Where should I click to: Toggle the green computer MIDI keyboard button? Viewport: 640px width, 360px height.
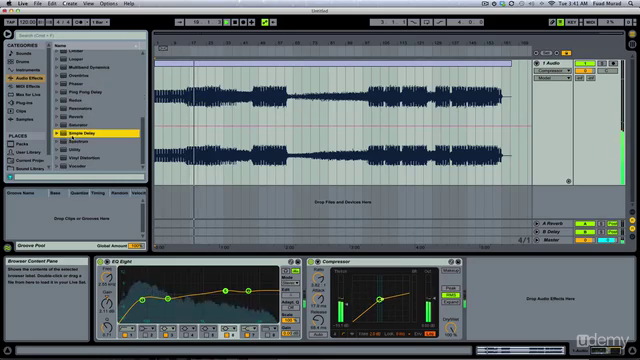tap(560, 22)
